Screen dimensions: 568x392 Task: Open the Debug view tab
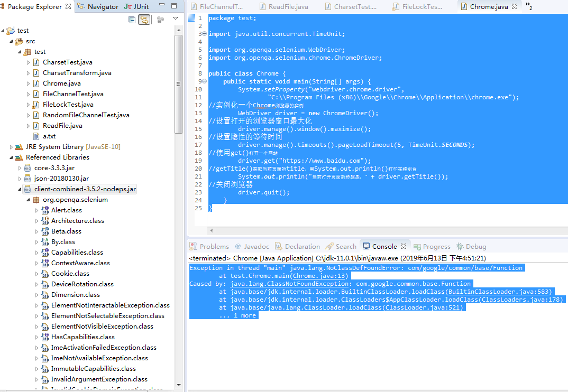point(471,247)
